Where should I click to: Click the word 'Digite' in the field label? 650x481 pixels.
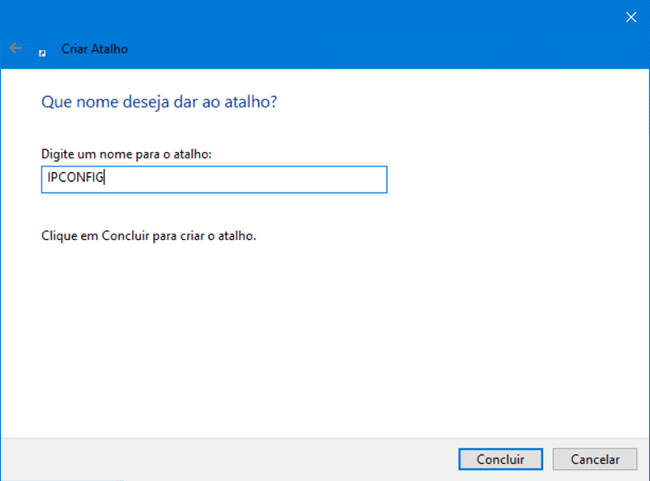(x=58, y=155)
